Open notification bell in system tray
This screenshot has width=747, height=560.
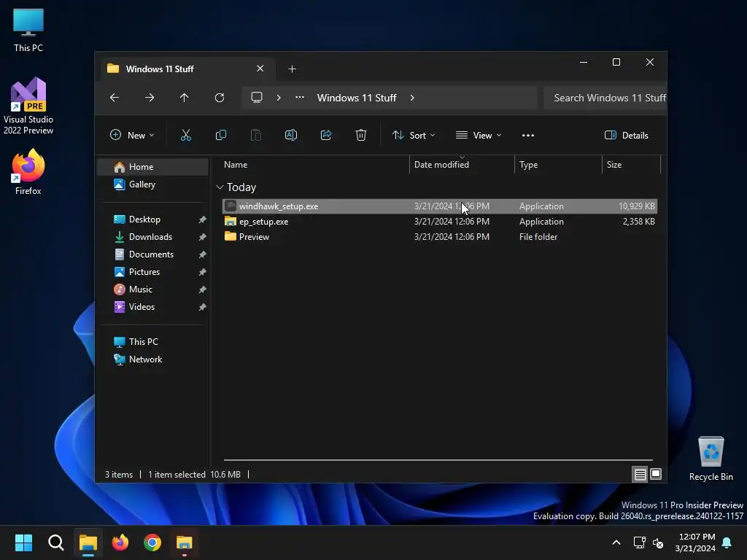click(727, 542)
